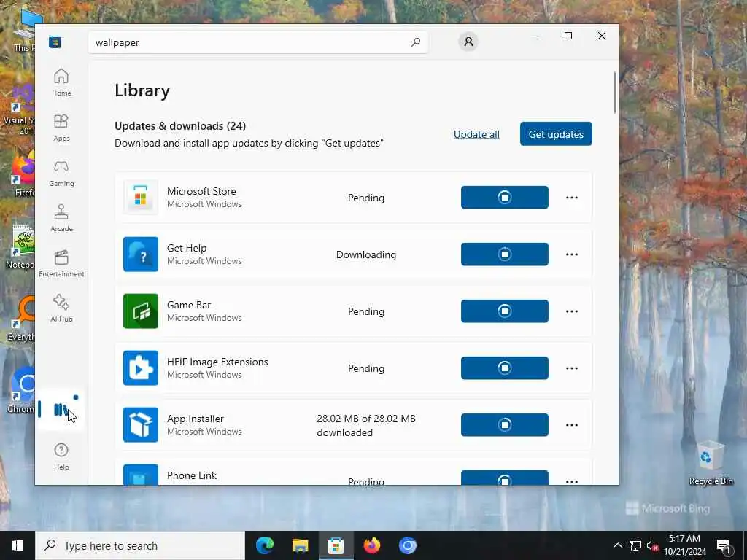Click the Library page scrollbar

click(x=614, y=93)
